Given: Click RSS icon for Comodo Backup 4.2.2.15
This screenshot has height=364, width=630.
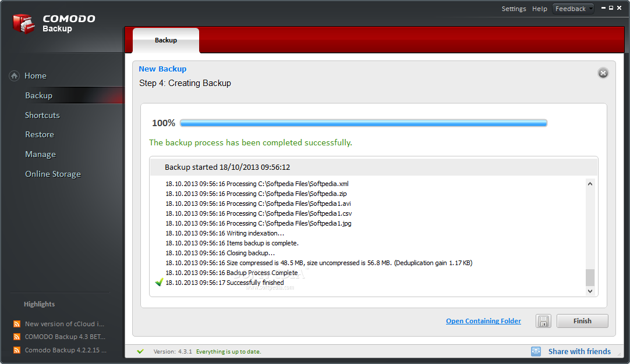Looking at the screenshot, I should coord(17,350).
